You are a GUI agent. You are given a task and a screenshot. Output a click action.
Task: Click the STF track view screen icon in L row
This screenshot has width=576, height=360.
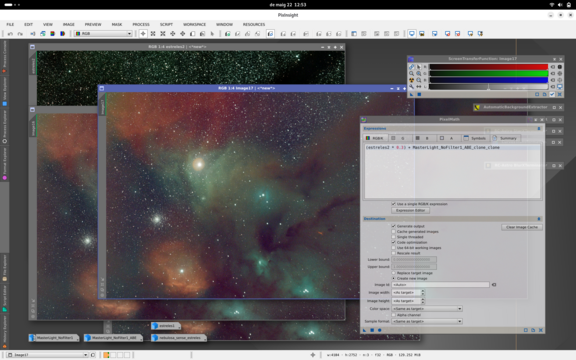(x=559, y=87)
